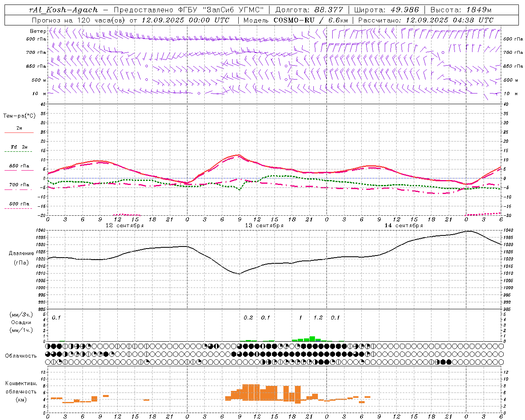Click the 0.2 precipitation amount value

click(x=248, y=318)
